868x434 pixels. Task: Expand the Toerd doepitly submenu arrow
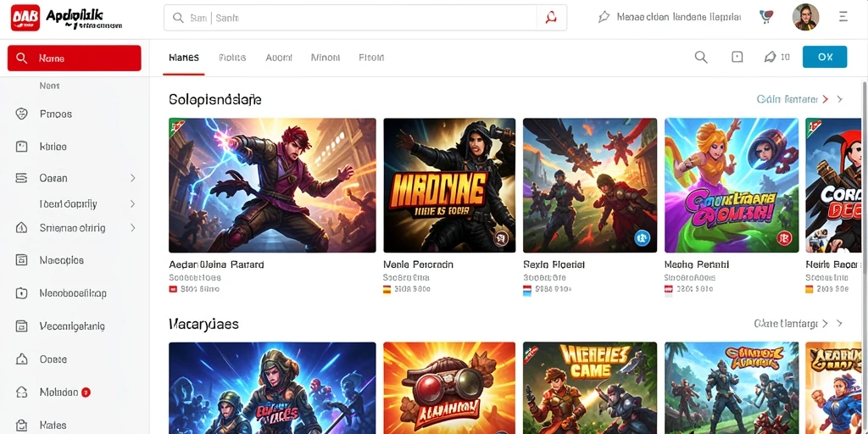click(133, 203)
